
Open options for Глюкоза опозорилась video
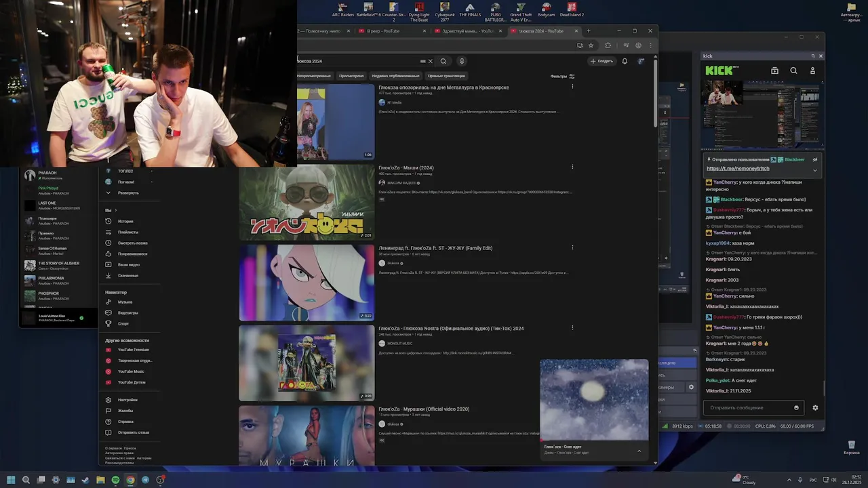(572, 86)
